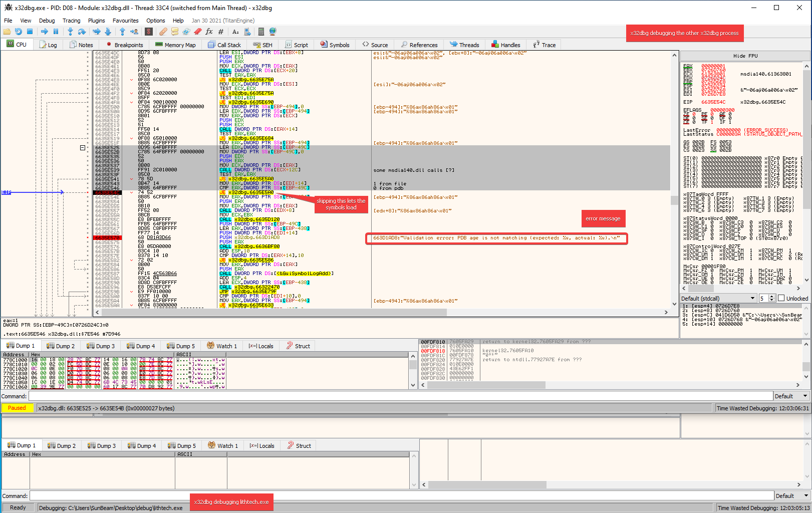The height and width of the screenshot is (513, 812).
Task: Click inside the Command input field
Action: 200,395
